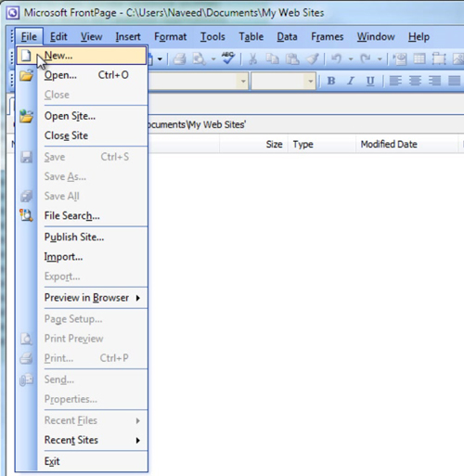Open the font name dropdown arrow

tap(243, 81)
